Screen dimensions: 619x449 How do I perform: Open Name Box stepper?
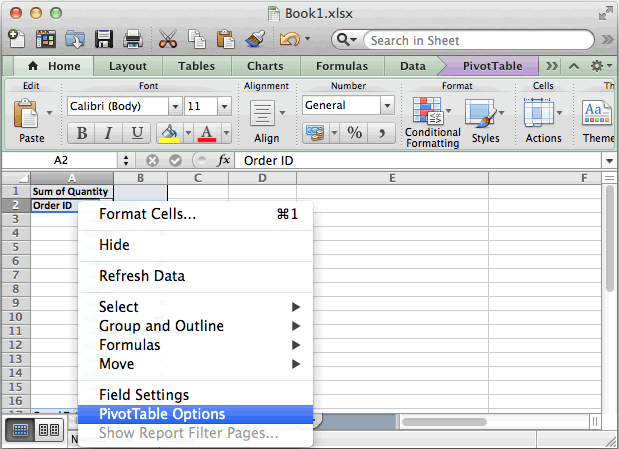[126, 160]
